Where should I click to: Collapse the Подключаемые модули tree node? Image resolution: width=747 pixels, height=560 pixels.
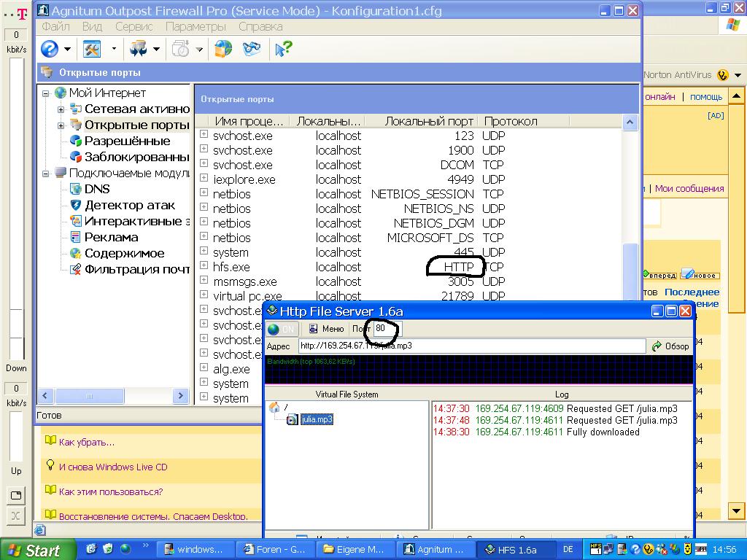coord(46,174)
